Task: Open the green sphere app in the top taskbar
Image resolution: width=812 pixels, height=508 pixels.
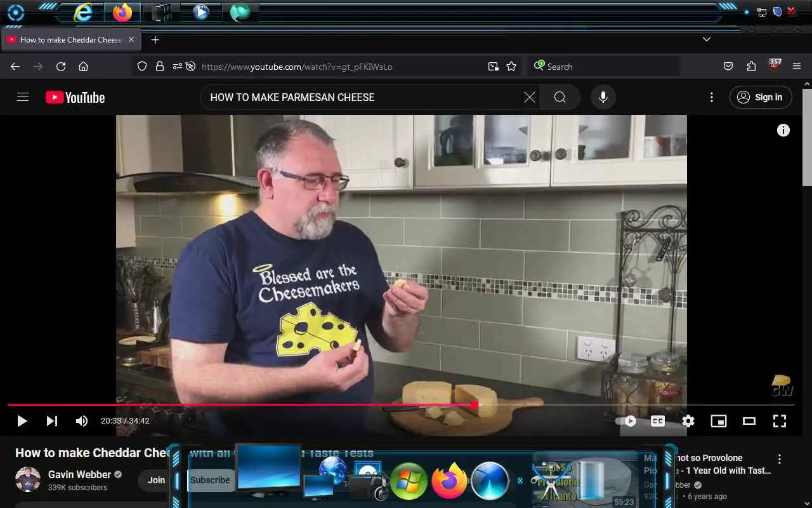Action: click(240, 12)
